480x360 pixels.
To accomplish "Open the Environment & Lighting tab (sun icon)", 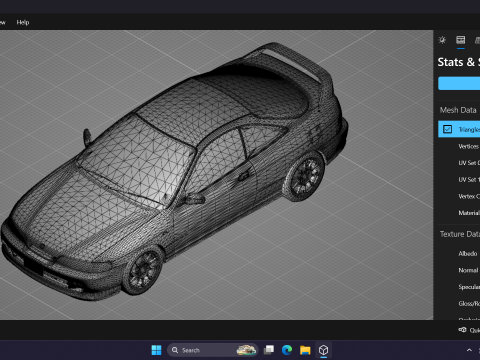I will coord(442,40).
